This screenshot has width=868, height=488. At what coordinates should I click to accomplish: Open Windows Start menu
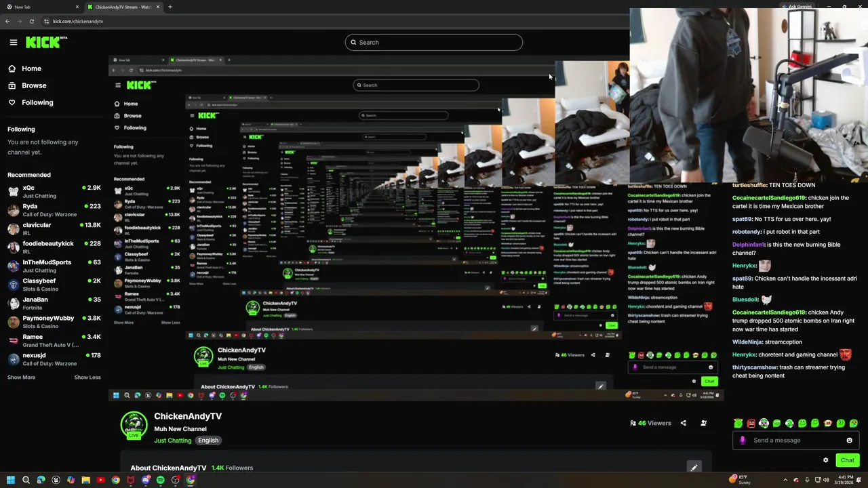(x=11, y=480)
